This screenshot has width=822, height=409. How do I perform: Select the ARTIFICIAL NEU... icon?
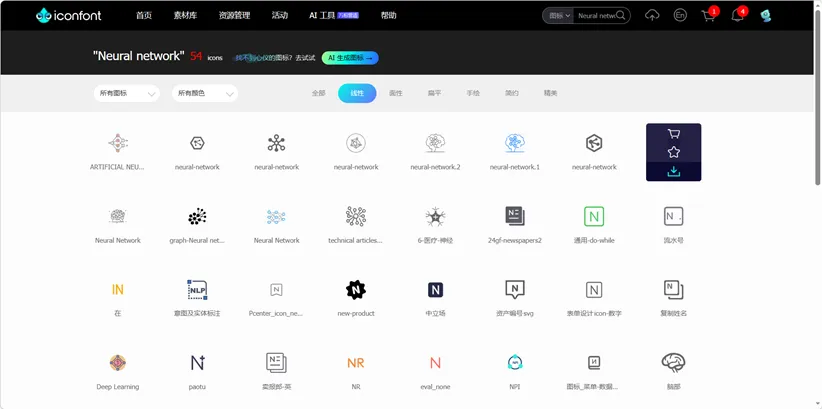[117, 143]
